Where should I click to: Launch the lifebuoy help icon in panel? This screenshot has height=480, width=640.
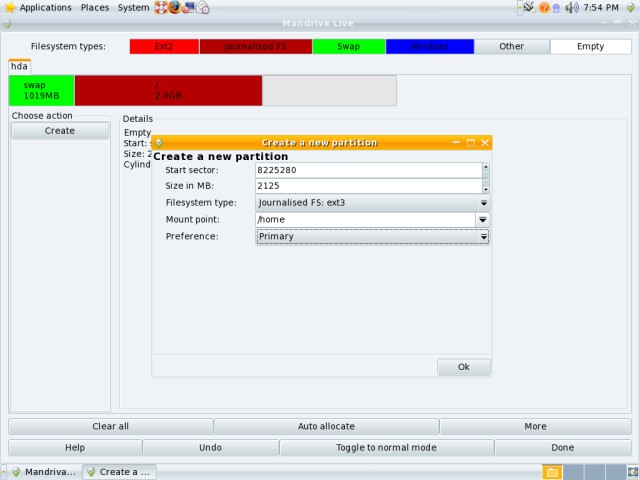coord(160,7)
